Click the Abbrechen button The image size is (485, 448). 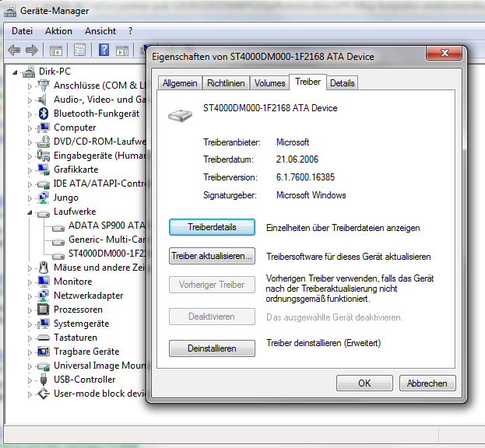pyautogui.click(x=427, y=383)
